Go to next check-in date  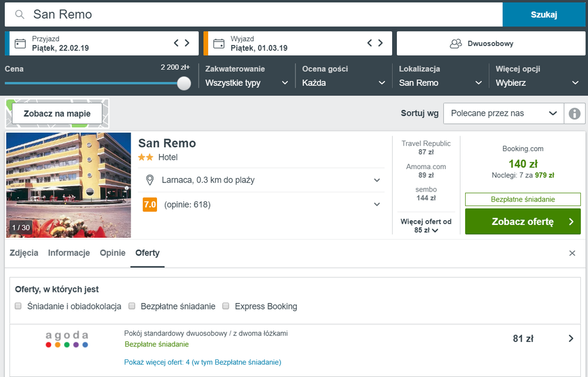(x=187, y=43)
